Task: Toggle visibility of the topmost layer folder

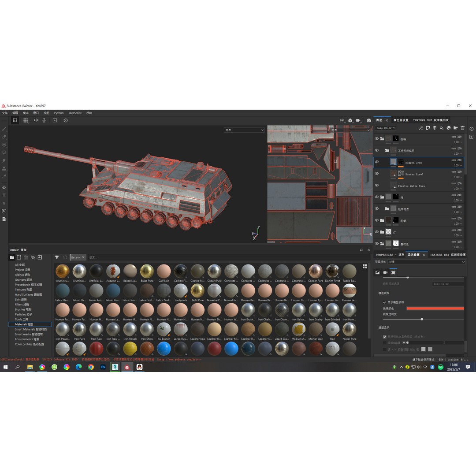Action: click(377, 139)
